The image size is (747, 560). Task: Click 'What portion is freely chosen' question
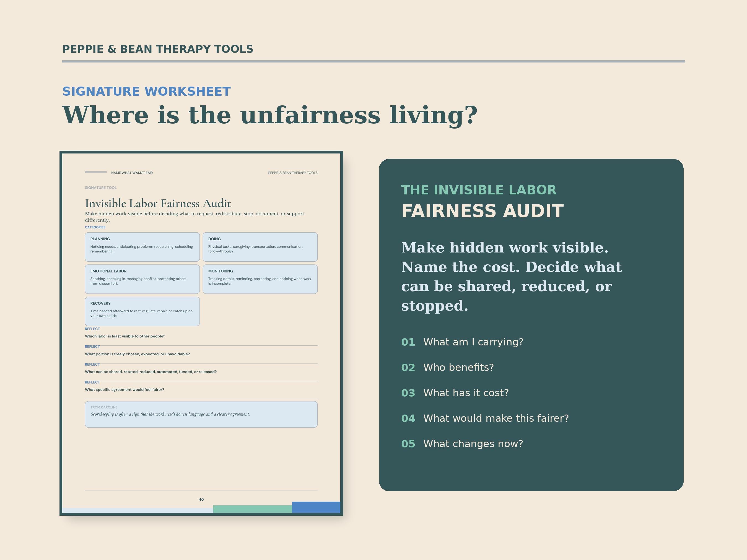pos(138,354)
